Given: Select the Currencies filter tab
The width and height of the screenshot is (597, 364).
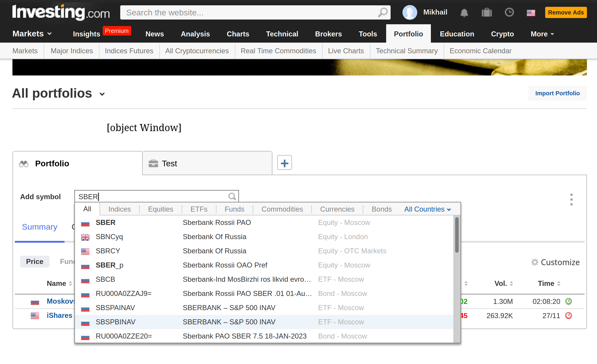Looking at the screenshot, I should (337, 209).
